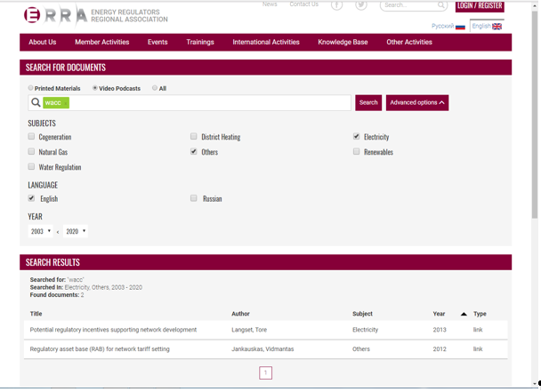
Task: Select the All radio button
Action: click(x=155, y=88)
